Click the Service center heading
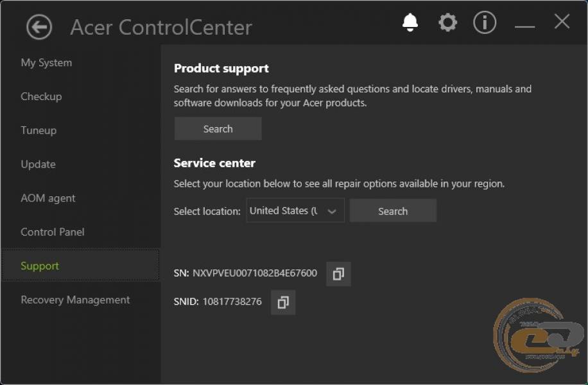This screenshot has width=588, height=385. point(214,163)
